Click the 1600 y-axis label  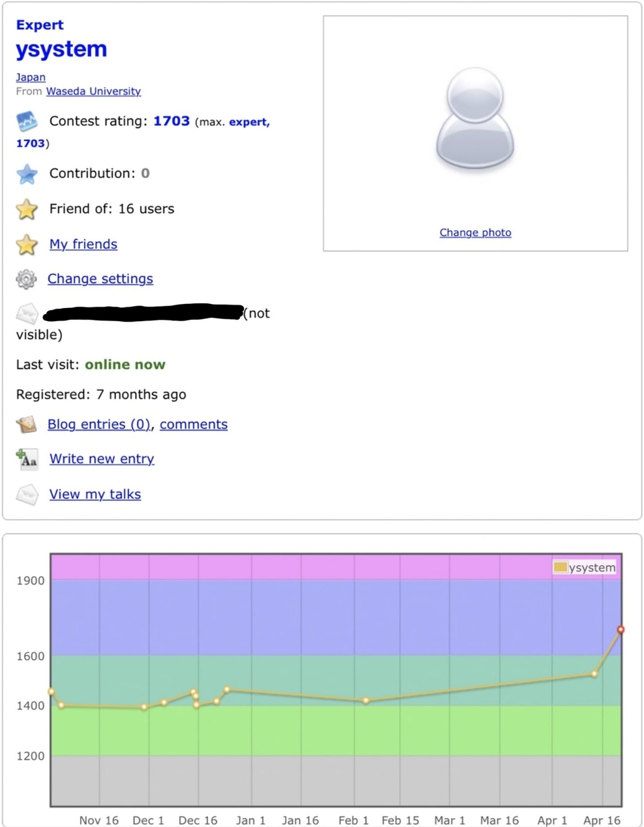(30, 655)
